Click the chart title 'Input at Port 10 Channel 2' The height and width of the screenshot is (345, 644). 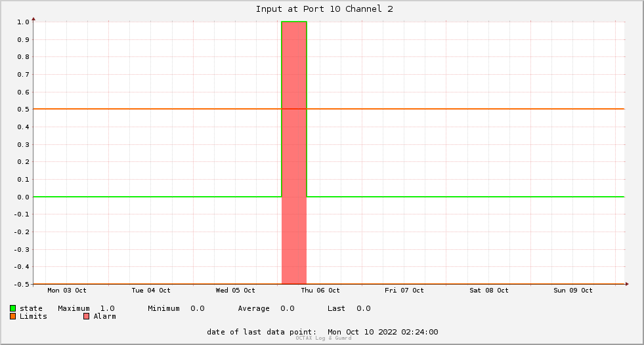pyautogui.click(x=324, y=9)
